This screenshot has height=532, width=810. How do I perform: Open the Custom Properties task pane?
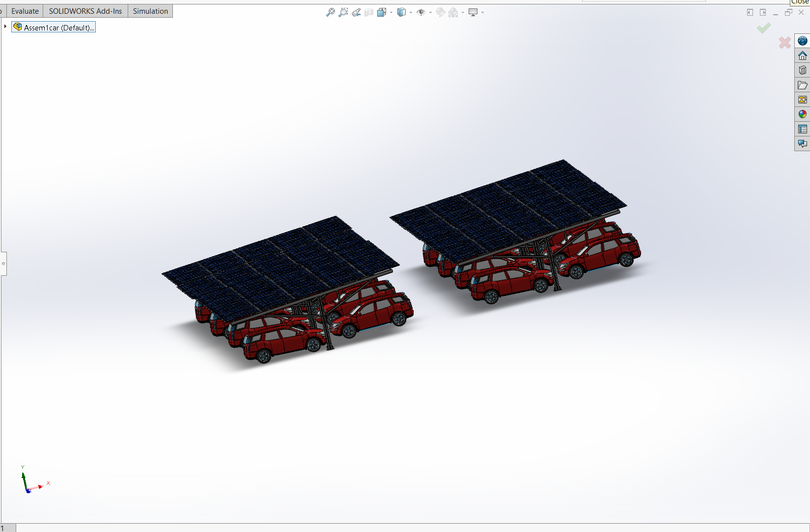click(803, 129)
